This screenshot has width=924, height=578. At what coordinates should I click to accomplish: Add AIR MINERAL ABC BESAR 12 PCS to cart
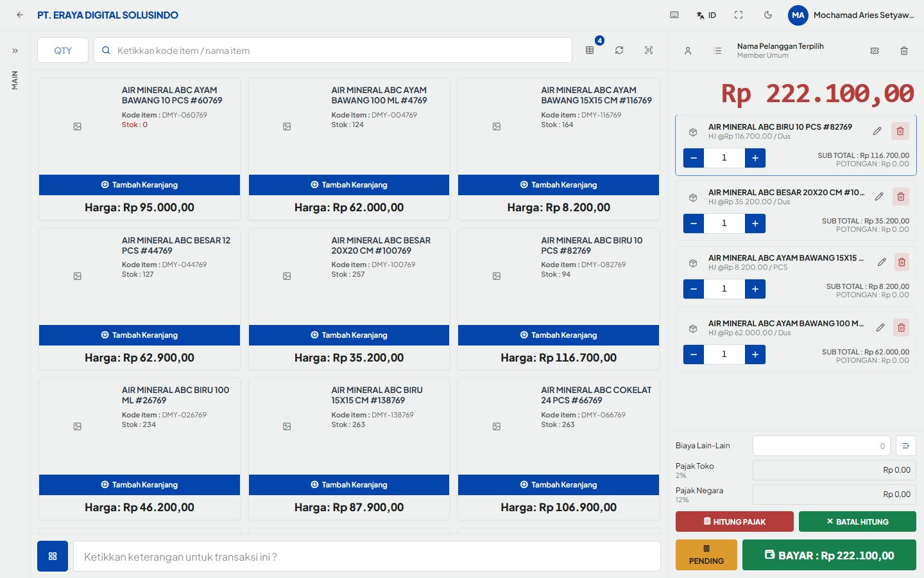point(139,335)
